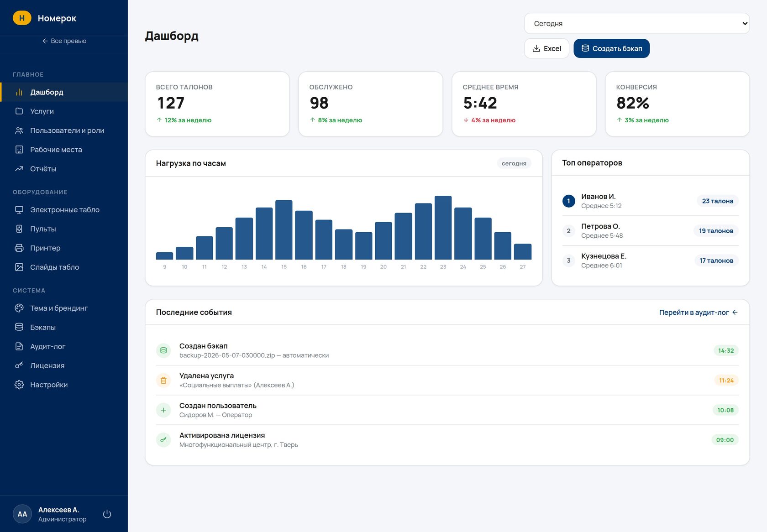The height and width of the screenshot is (532, 767).
Task: Select Электронные табло in sidebar
Action: pos(64,210)
